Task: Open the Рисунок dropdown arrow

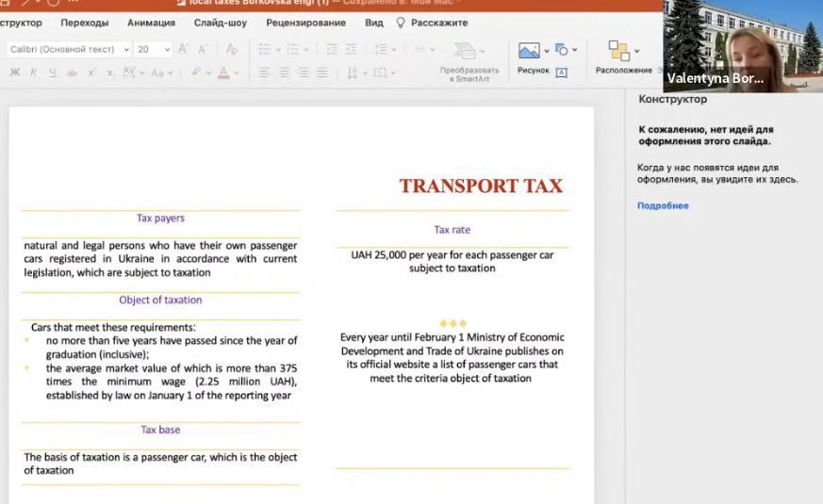Action: 547,51
